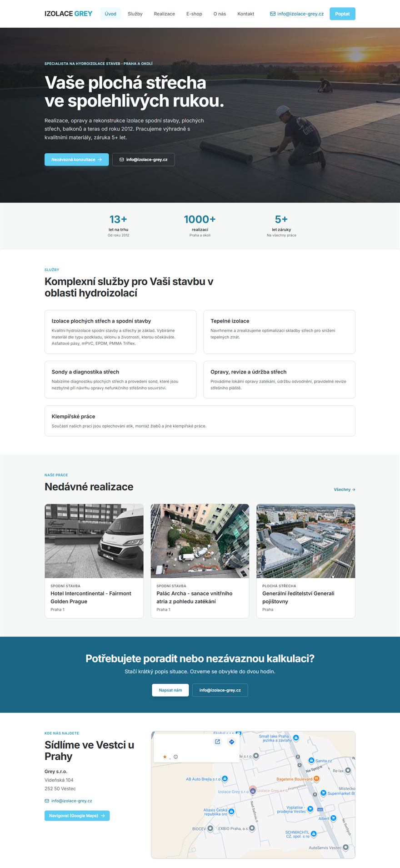This screenshot has height=868, width=400.
Task: Click the Re-lax map pin
Action: pyautogui.click(x=348, y=771)
